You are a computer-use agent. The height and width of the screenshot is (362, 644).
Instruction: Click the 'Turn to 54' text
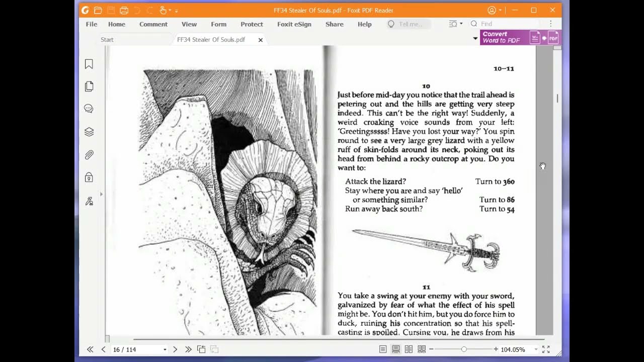(497, 209)
